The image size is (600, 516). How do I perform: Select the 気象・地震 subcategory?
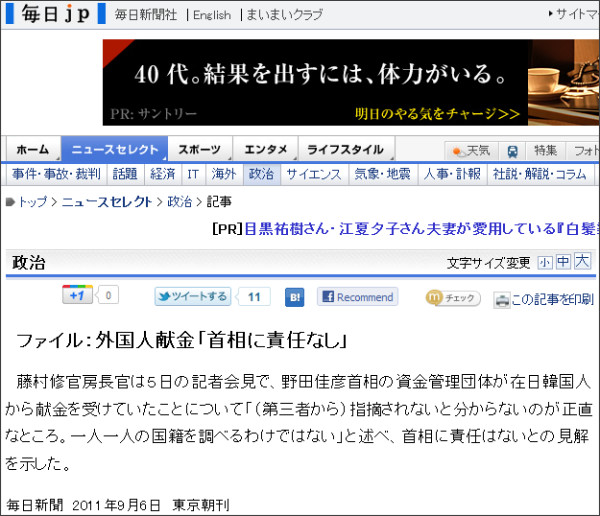tap(383, 174)
